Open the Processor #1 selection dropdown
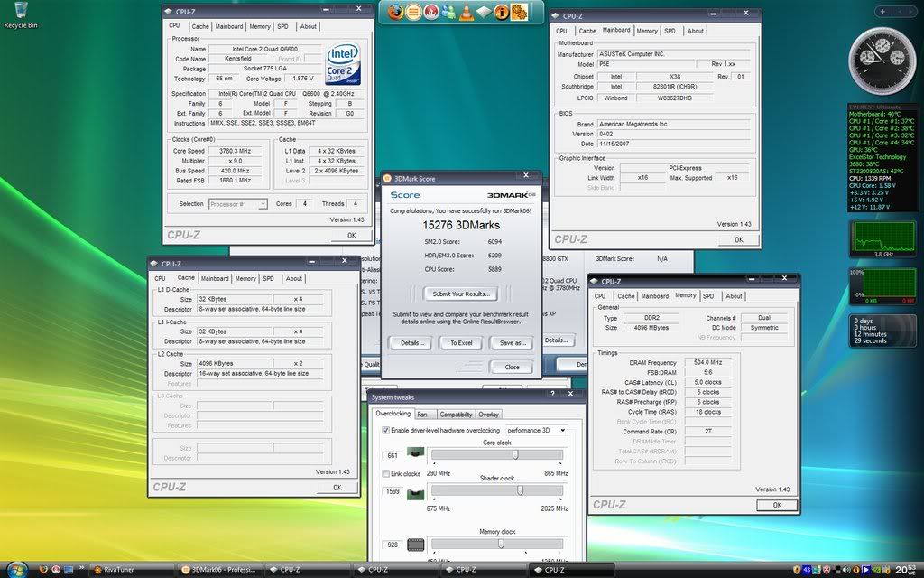Viewport: 924px width, 578px height. click(x=238, y=204)
